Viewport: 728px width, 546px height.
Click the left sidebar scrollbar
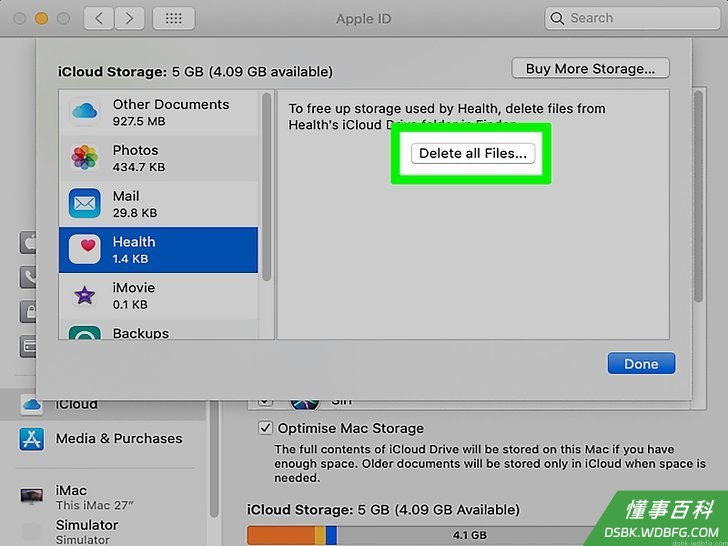[214, 460]
